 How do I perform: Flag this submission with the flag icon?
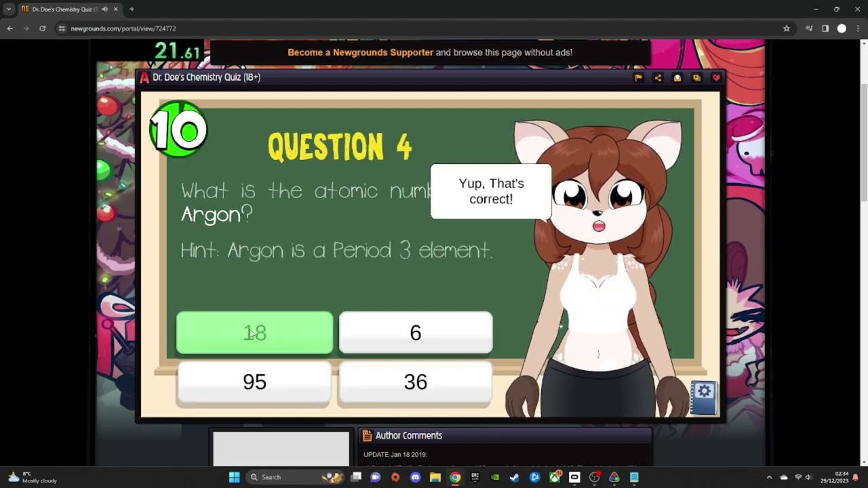[638, 78]
